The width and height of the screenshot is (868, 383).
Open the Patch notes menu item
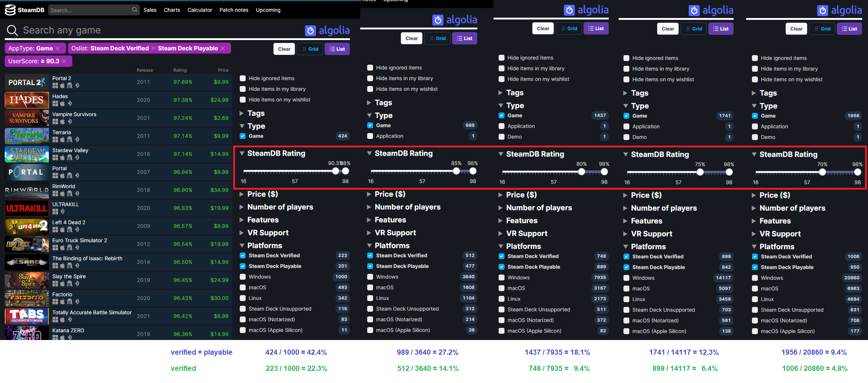234,10
